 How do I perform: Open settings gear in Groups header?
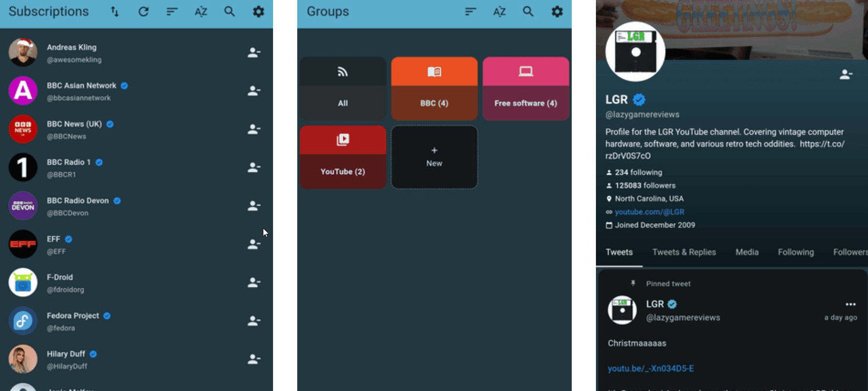point(557,12)
